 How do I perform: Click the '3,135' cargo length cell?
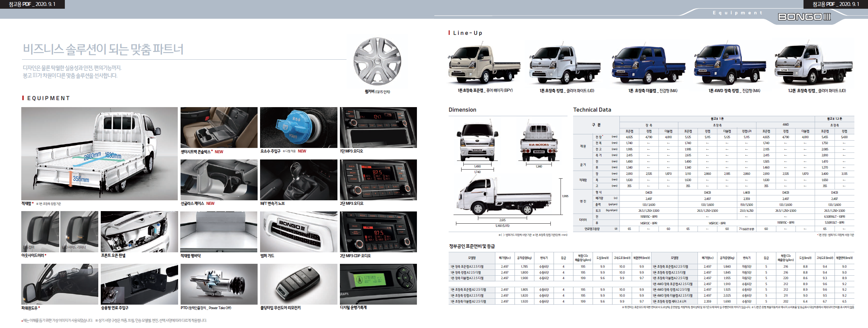(x=844, y=173)
